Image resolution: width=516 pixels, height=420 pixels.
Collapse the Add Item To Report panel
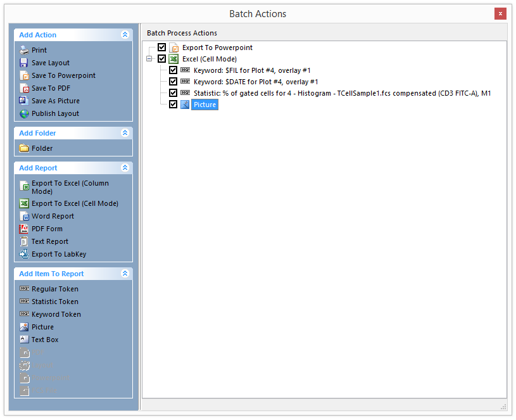point(125,274)
